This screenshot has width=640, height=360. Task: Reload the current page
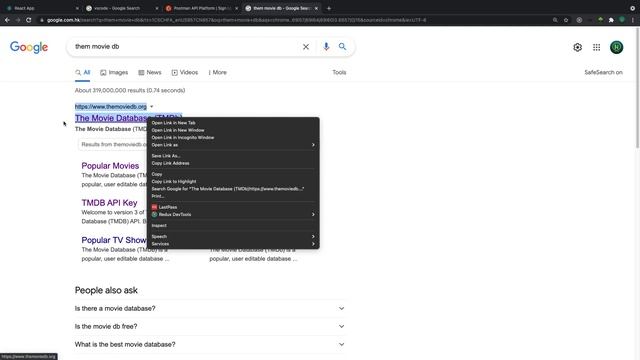[29, 20]
